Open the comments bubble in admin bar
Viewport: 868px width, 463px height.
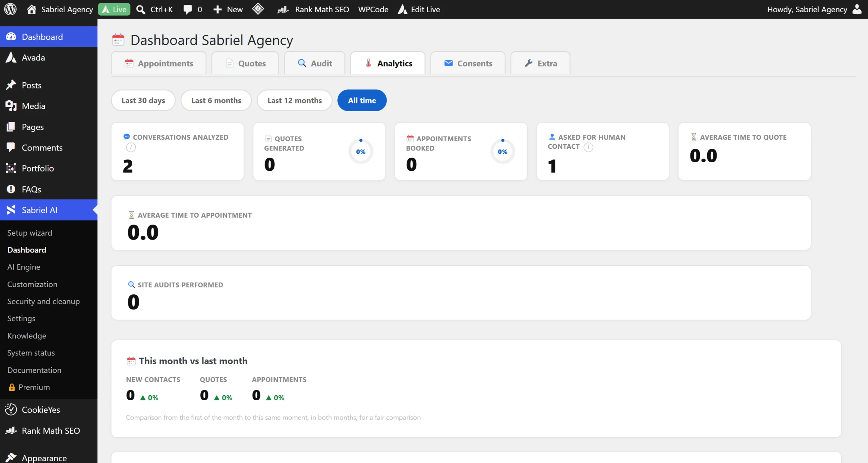[x=188, y=9]
